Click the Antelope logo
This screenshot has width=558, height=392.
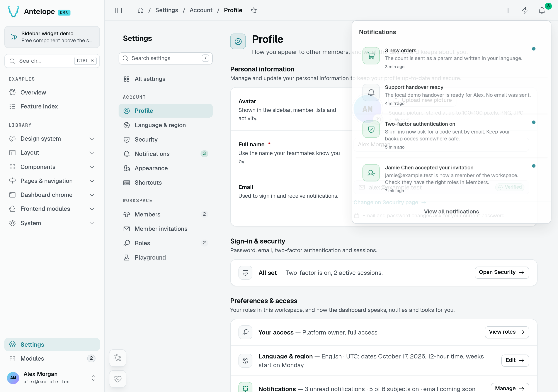(13, 11)
